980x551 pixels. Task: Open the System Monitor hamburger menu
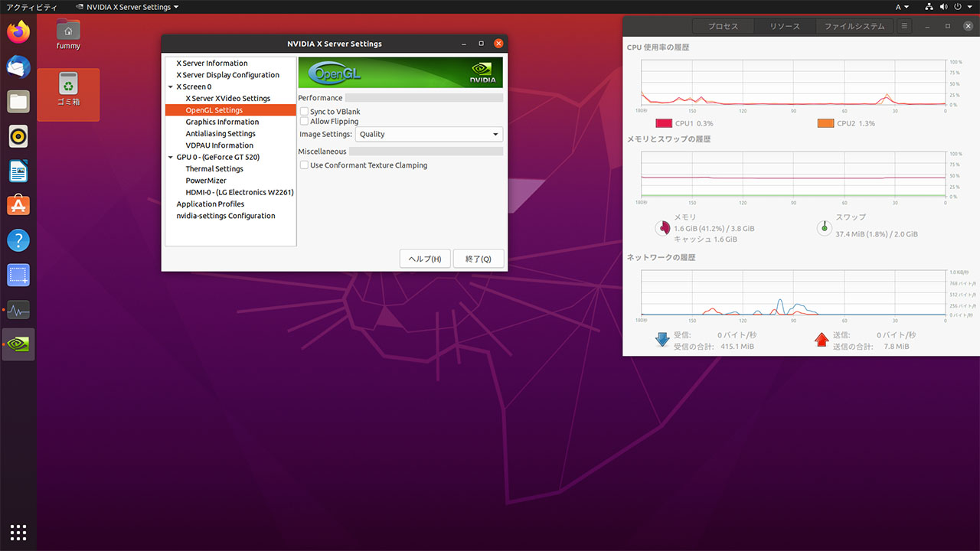[x=904, y=26]
